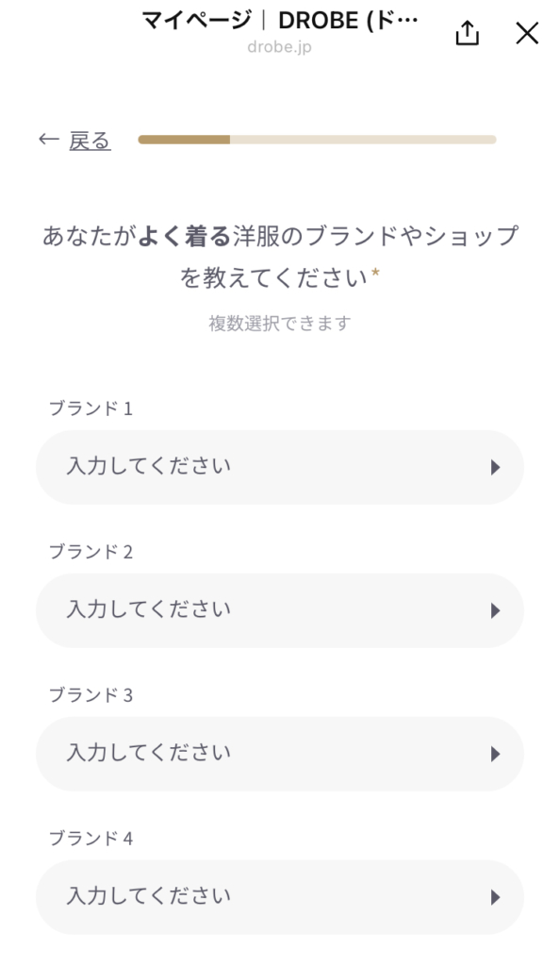Click the ブランド 1 label
The image size is (560, 966).
coord(91,408)
